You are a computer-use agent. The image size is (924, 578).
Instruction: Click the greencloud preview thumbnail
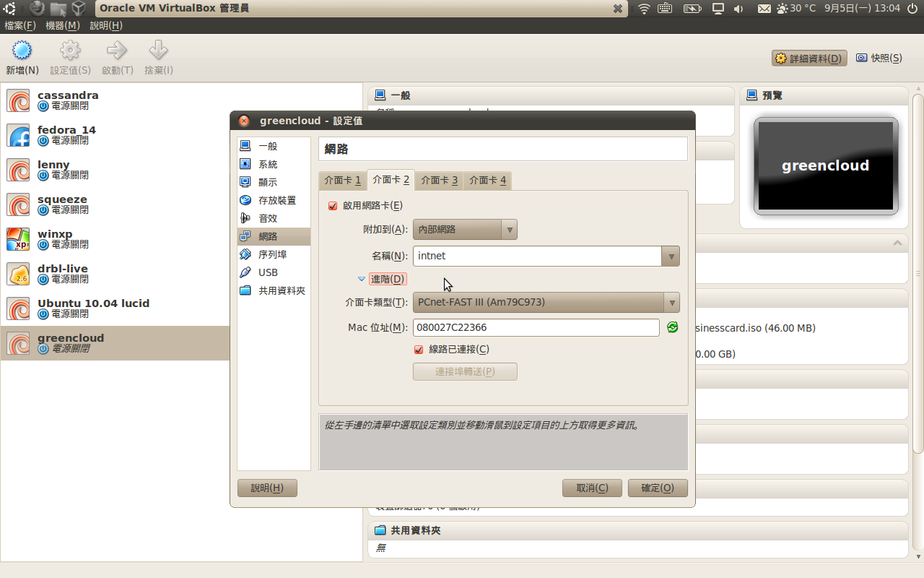tap(826, 166)
